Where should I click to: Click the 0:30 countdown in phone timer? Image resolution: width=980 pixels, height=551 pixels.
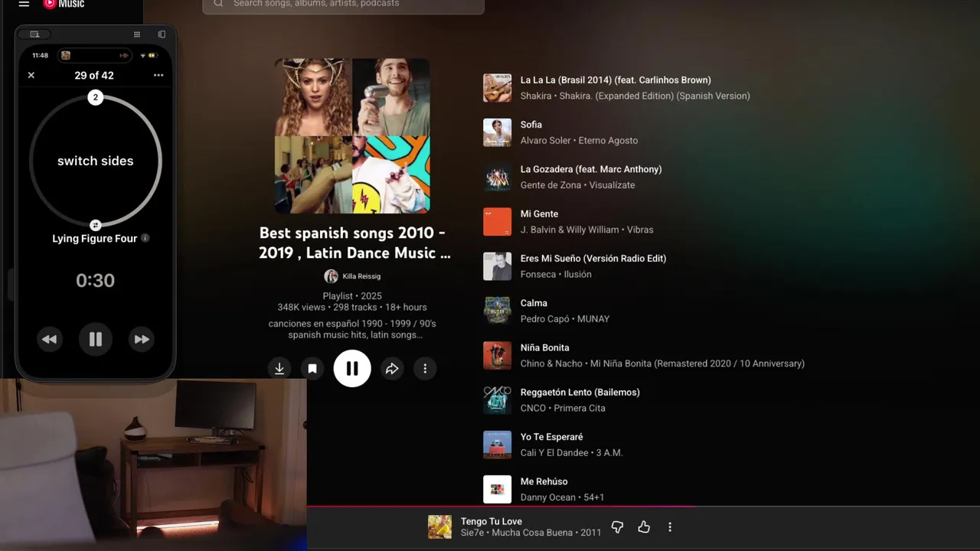tap(95, 281)
